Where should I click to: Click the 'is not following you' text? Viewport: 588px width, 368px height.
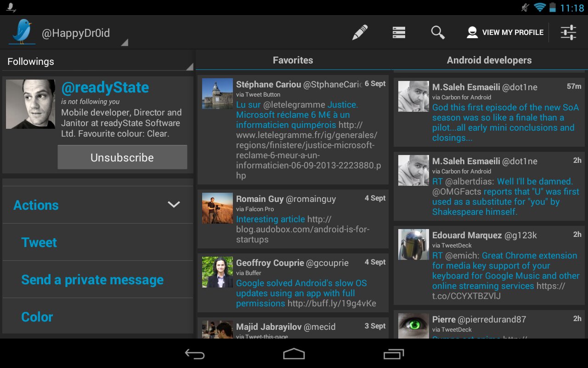click(90, 102)
